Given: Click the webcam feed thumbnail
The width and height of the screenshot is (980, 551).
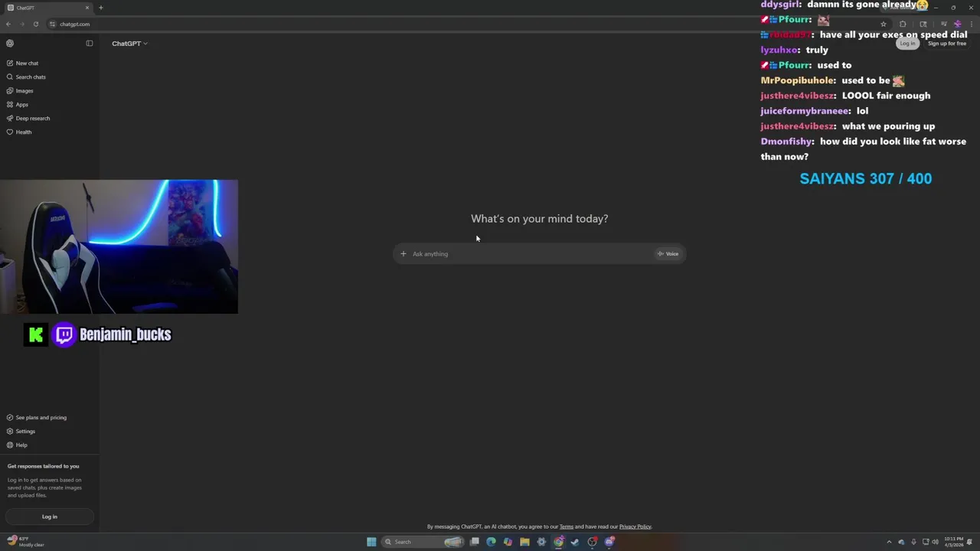Looking at the screenshot, I should click(119, 246).
